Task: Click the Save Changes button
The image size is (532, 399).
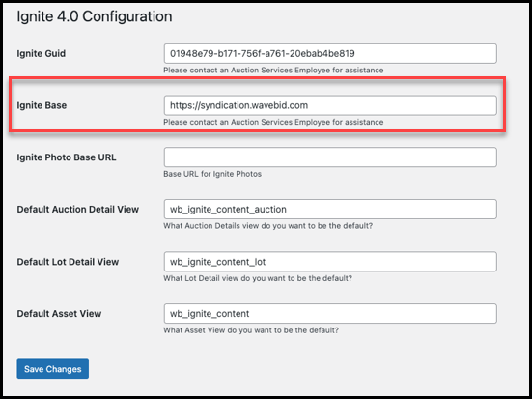Action: click(52, 369)
